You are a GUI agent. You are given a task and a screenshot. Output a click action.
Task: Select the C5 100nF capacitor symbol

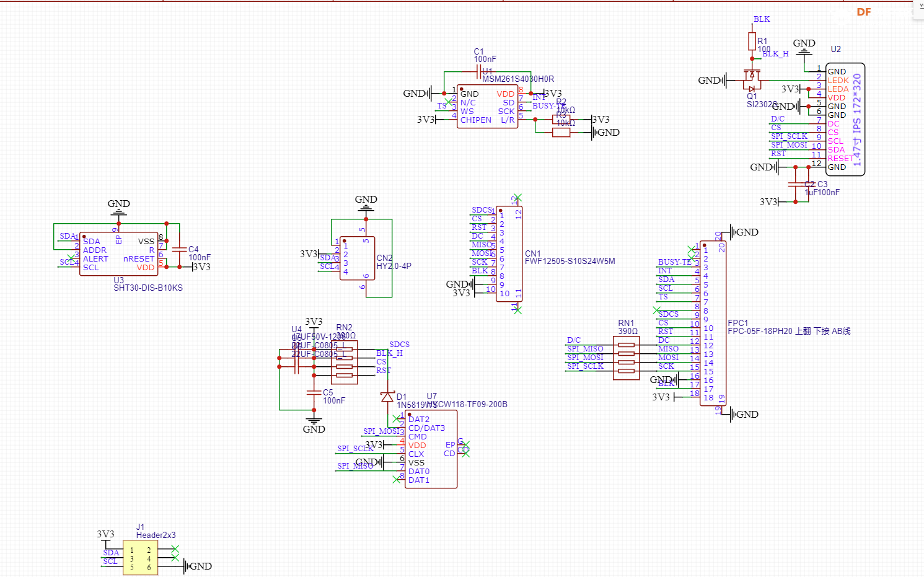pyautogui.click(x=314, y=393)
